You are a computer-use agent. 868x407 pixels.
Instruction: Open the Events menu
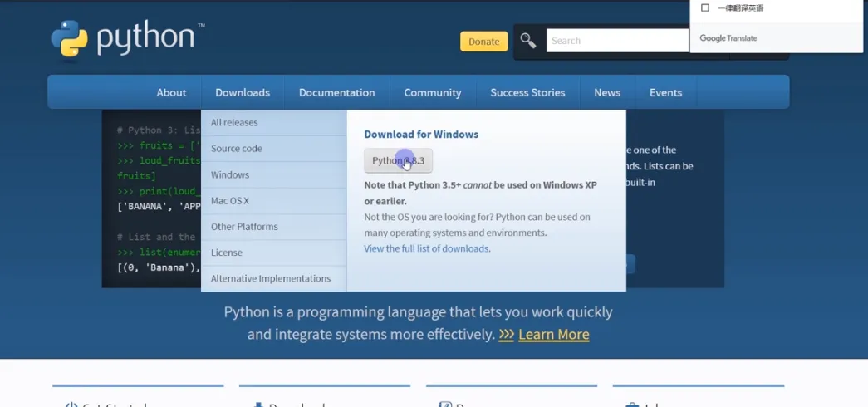[x=665, y=92]
